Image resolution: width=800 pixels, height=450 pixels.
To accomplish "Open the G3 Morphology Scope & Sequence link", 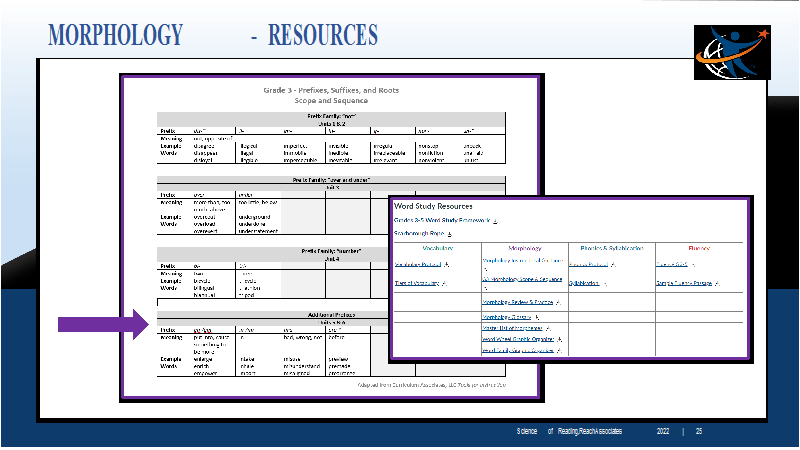I will [x=522, y=279].
